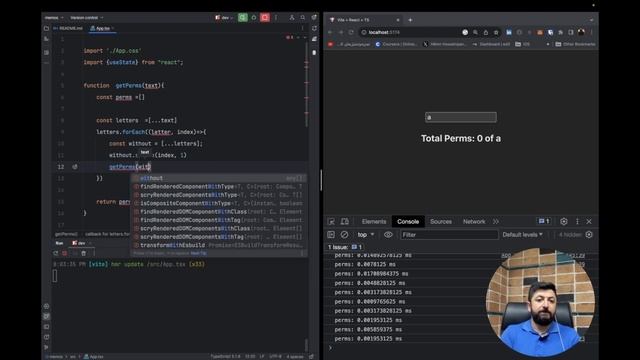Screen dimensions: 640x360
Task: Click the getPerms breadcrumb below editor
Action: coord(66,234)
